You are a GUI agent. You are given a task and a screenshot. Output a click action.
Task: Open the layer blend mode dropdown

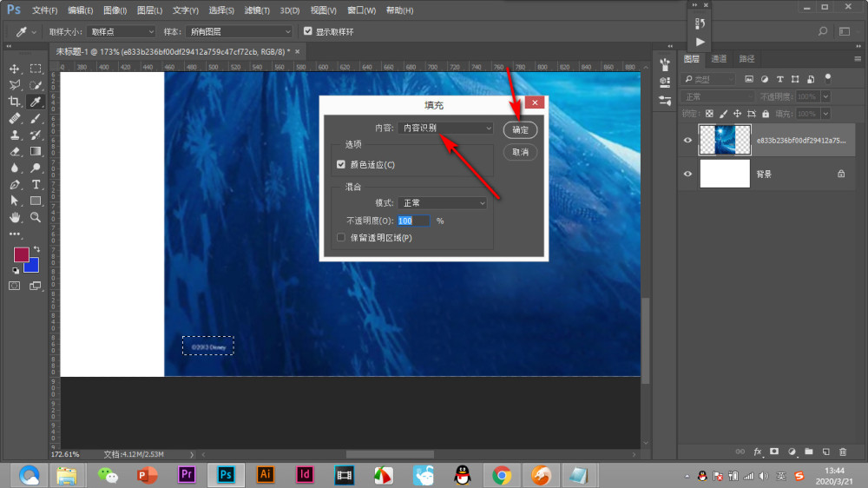pos(717,97)
